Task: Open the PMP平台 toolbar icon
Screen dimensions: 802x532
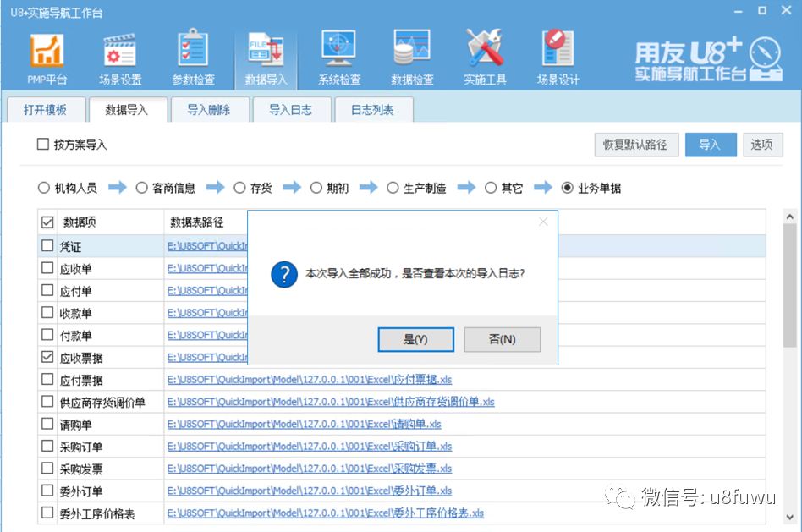Action: coord(47,58)
